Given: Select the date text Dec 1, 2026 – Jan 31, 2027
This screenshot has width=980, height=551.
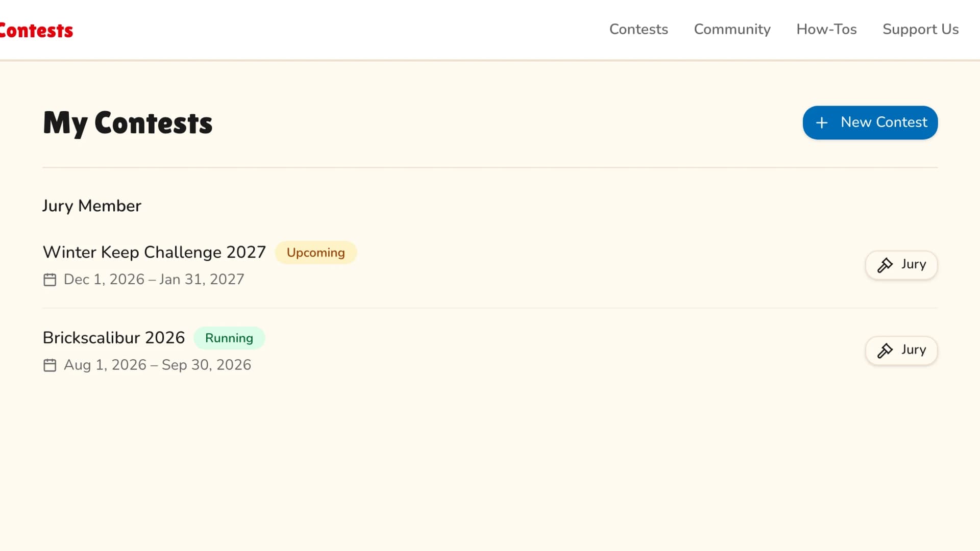Looking at the screenshot, I should [x=154, y=280].
